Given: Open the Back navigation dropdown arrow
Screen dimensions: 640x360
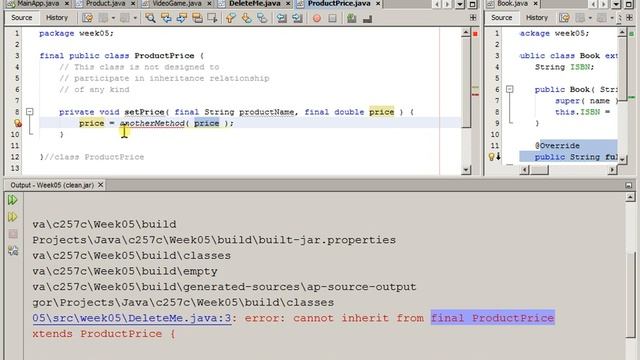Looking at the screenshot, I should point(113,18).
